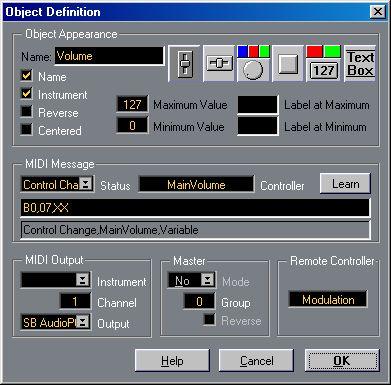Viewport: 391px width, 385px height.
Task: Uncheck the Name checkbox
Action: point(27,76)
